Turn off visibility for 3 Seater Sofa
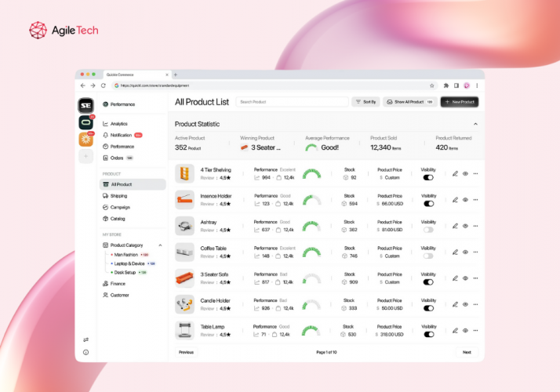 (x=428, y=282)
